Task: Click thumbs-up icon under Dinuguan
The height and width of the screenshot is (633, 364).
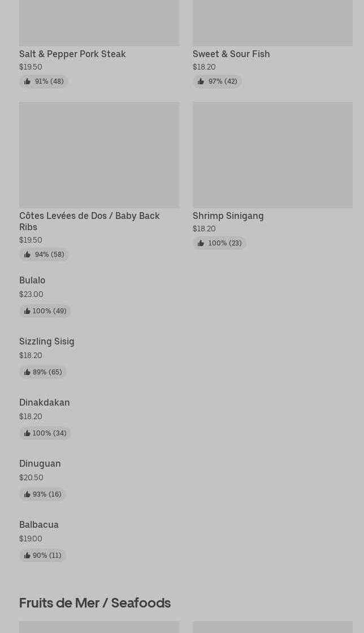Action: coord(27,494)
